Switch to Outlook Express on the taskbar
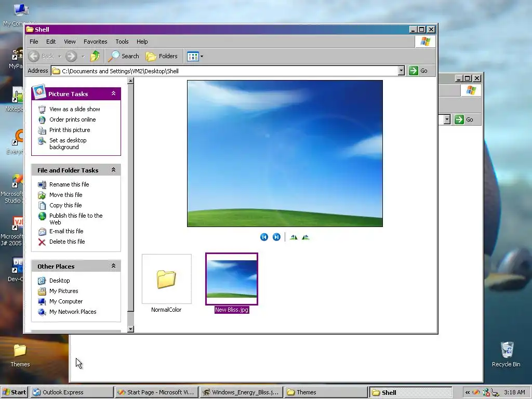The width and height of the screenshot is (532, 399). pos(72,392)
